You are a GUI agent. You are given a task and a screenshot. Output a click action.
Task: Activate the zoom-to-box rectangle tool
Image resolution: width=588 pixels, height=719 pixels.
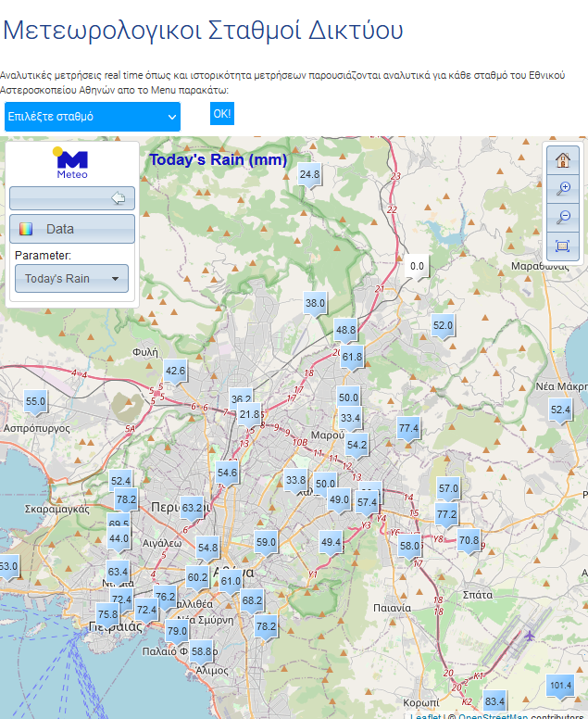pos(562,246)
